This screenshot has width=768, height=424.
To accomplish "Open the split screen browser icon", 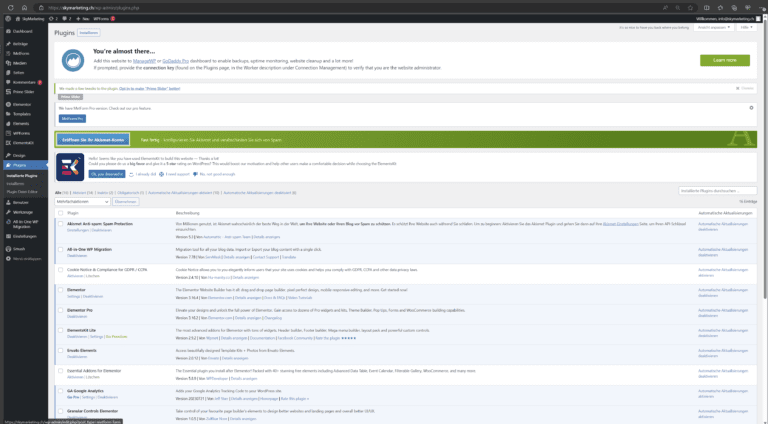I will (x=706, y=8).
